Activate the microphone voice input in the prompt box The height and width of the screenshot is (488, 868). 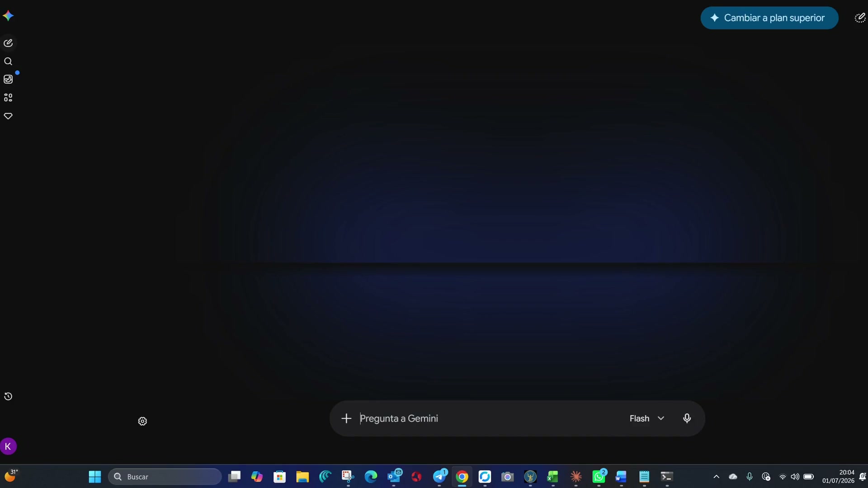click(x=687, y=418)
